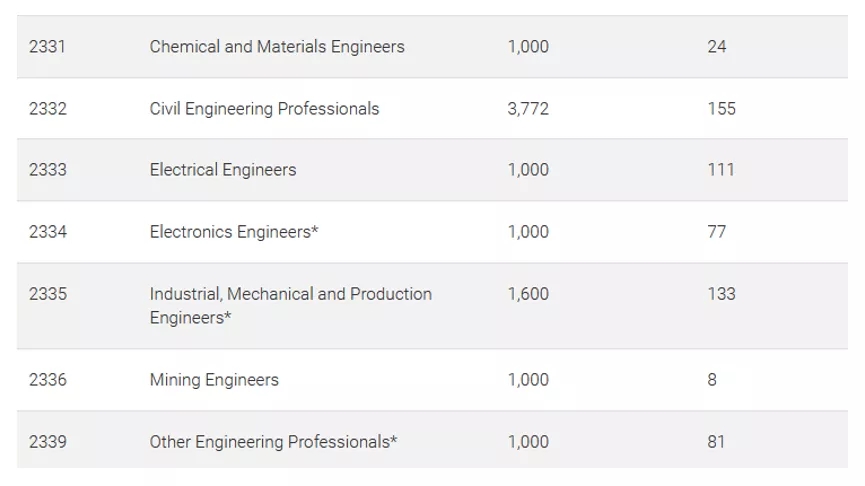The width and height of the screenshot is (865, 486).
Task: Click Chemical and Materials Engineers text
Action: click(277, 46)
